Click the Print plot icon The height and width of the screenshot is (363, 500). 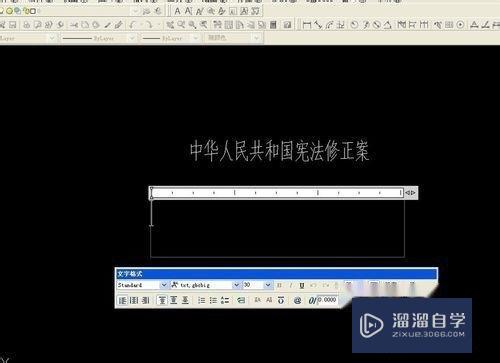[x=27, y=25]
